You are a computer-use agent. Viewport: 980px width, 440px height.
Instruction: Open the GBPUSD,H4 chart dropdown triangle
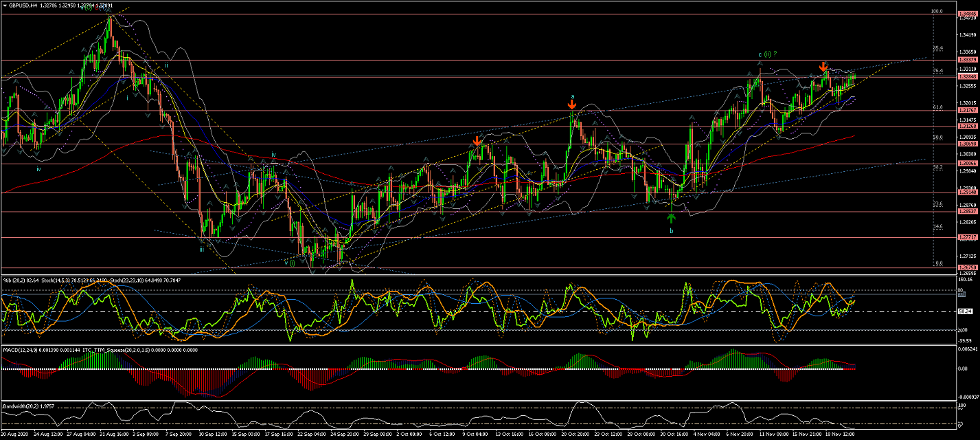tap(5, 5)
